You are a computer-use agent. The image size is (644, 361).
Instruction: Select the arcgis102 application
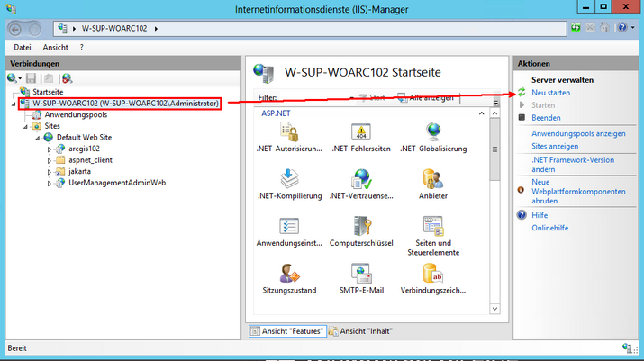pyautogui.click(x=84, y=149)
